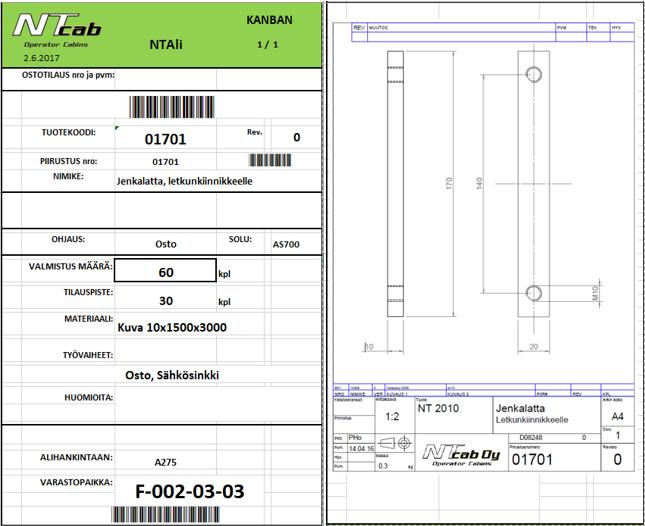Click the MATERIAALI: label

tap(88, 319)
